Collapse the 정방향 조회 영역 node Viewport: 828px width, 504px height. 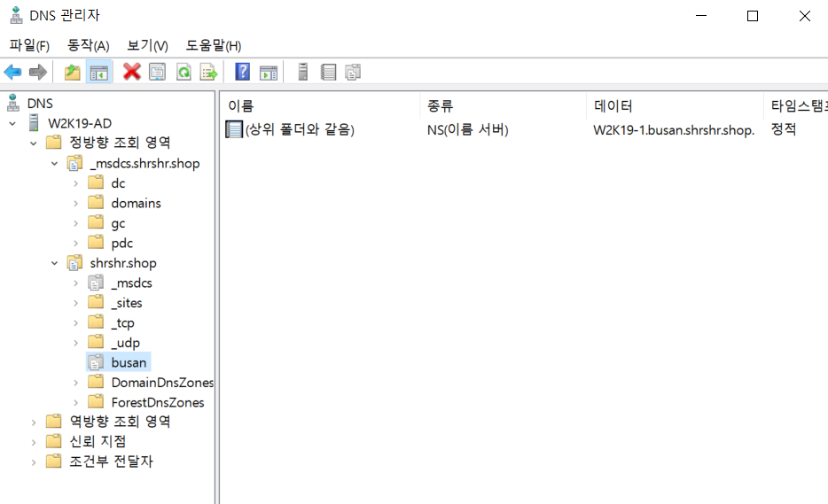pyautogui.click(x=34, y=143)
